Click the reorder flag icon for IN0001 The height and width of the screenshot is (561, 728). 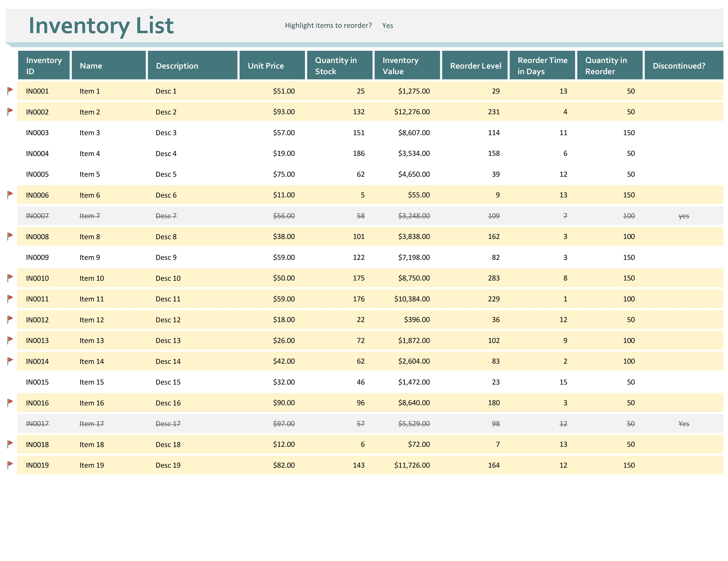[11, 90]
